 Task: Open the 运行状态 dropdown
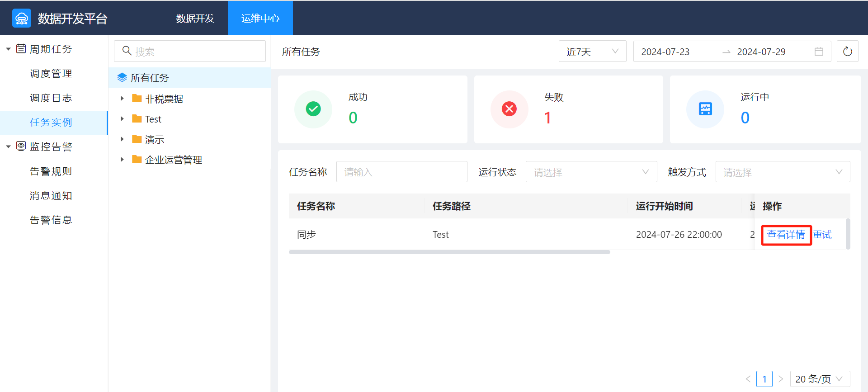(591, 172)
